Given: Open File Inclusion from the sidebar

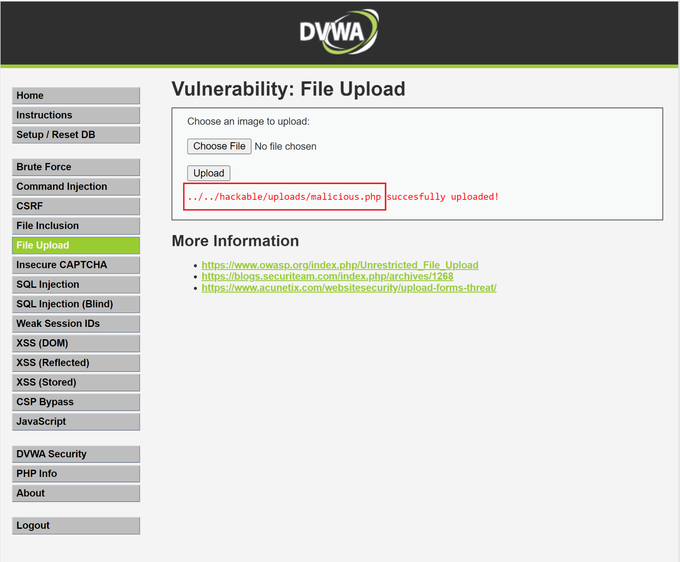Looking at the screenshot, I should pyautogui.click(x=76, y=226).
